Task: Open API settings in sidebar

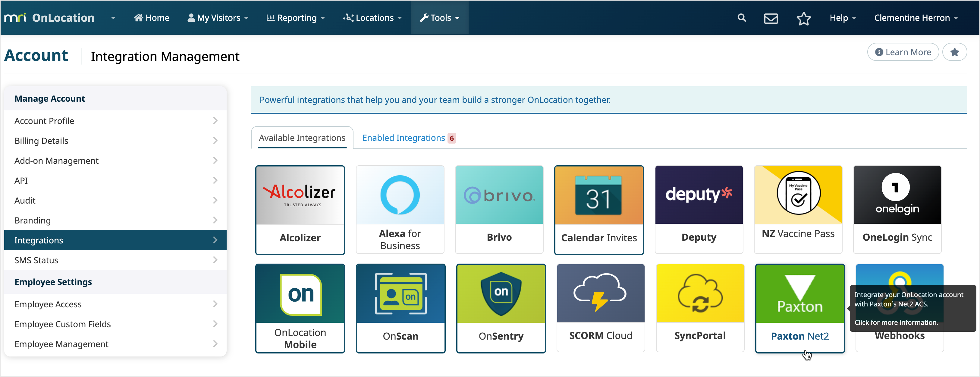Action: click(x=115, y=180)
